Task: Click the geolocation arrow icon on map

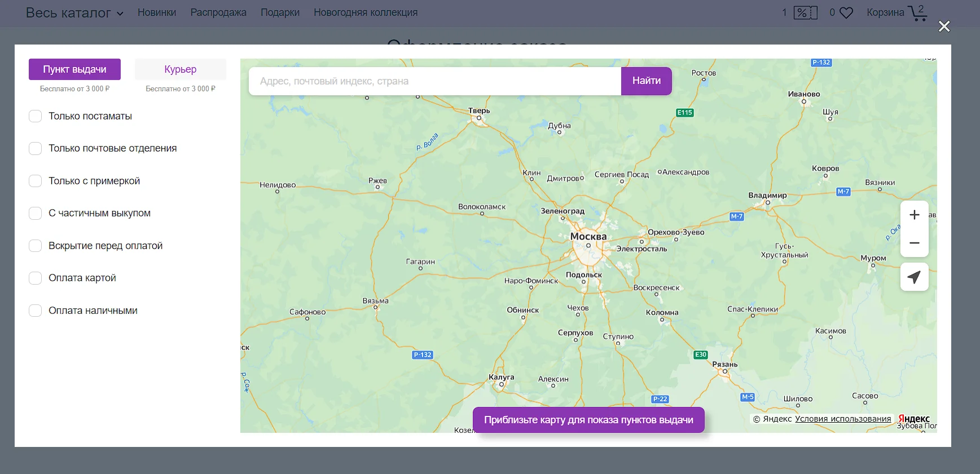Action: pos(914,277)
